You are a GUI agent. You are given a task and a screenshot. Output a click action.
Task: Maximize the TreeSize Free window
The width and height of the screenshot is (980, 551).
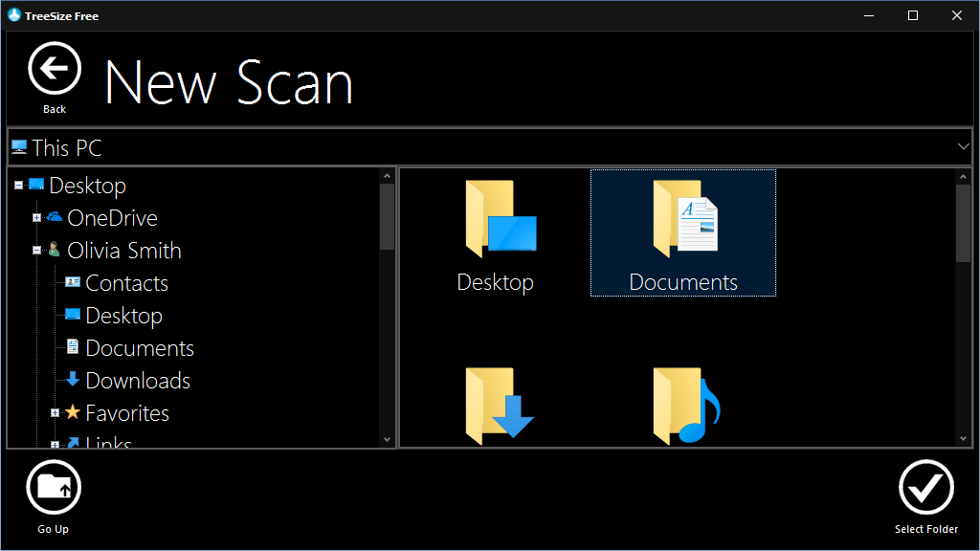click(912, 15)
